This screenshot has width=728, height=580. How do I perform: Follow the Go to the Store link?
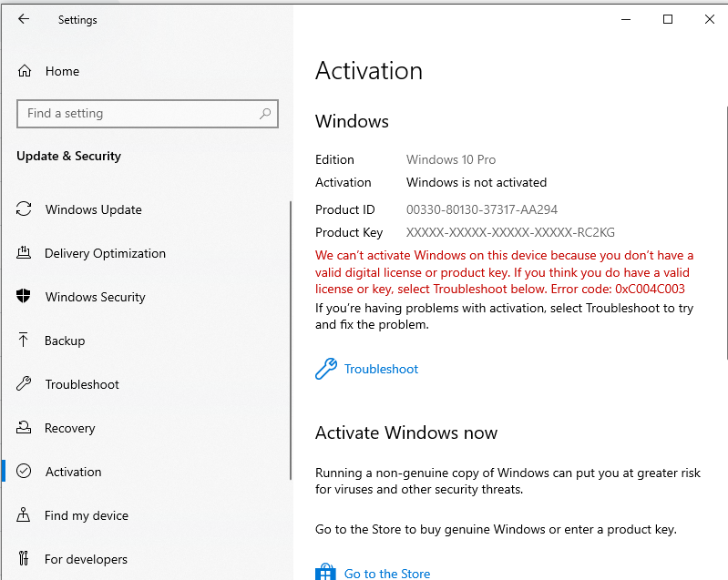tap(387, 574)
